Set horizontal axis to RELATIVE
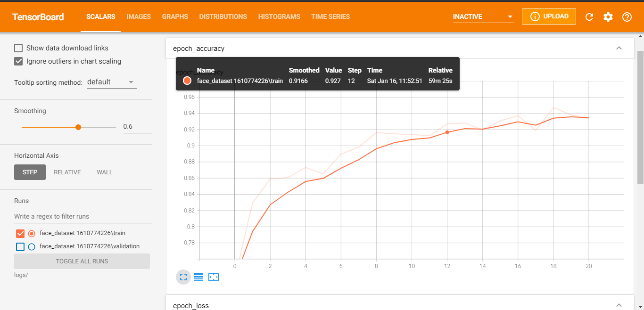 click(x=67, y=172)
